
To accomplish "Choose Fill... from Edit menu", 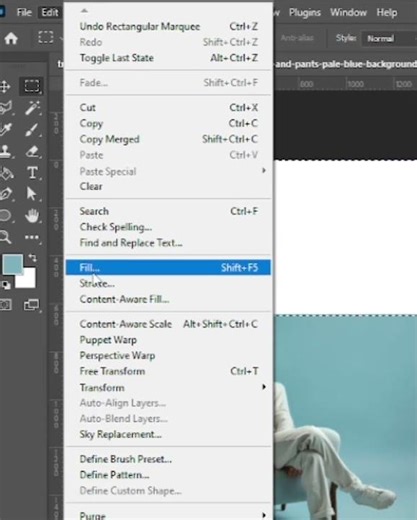I will pyautogui.click(x=169, y=268).
